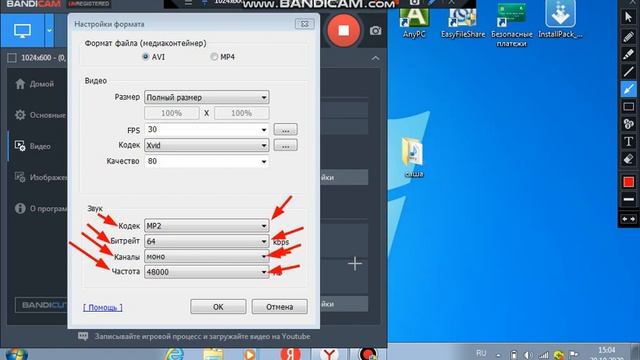The image size is (640, 360).
Task: Click the double-arrow toggle in drawing toolbar
Action: (x=628, y=219)
